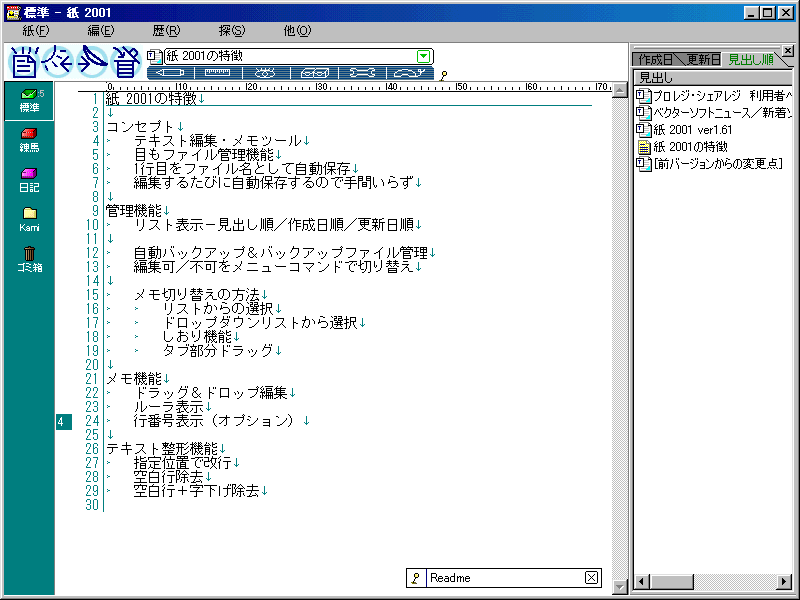Screen dimensions: 800x600
Task: Click the line 管理機能 in editor
Action: coord(134,211)
